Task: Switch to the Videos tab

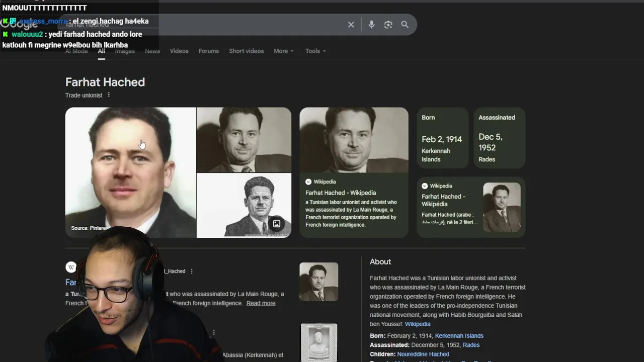Action: pos(179,51)
